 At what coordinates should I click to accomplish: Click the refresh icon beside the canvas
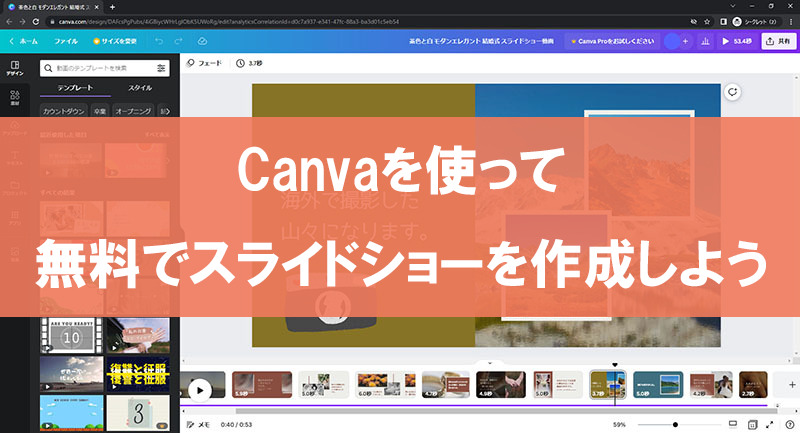point(733,92)
